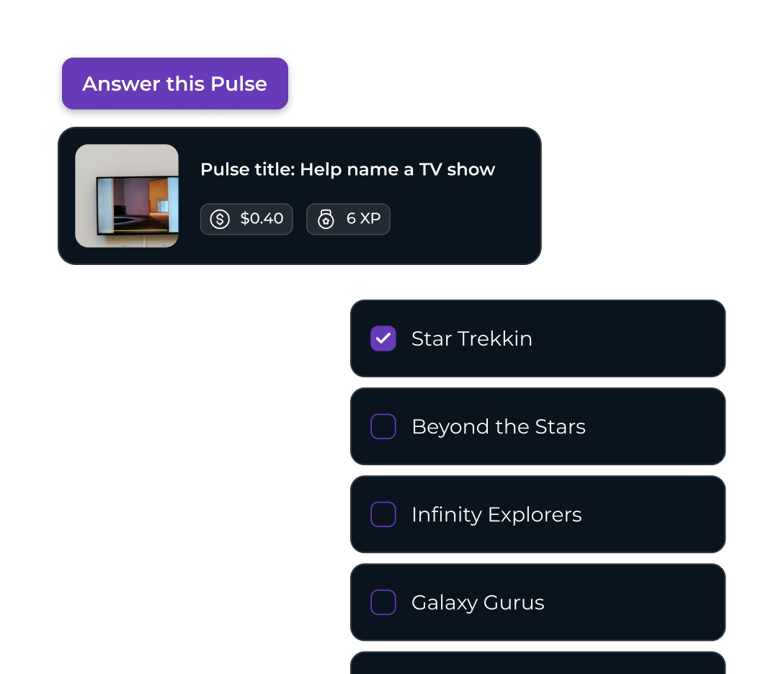
Task: Pick the Infinity Explorers label text
Action: click(496, 515)
